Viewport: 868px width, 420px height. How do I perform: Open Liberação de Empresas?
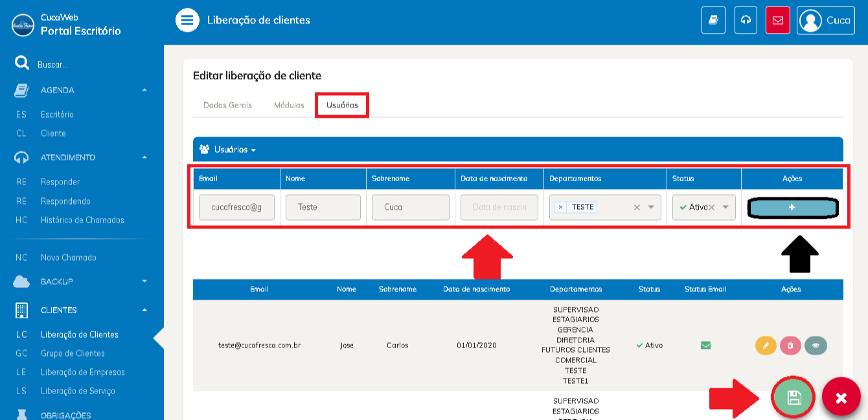pyautogui.click(x=83, y=372)
